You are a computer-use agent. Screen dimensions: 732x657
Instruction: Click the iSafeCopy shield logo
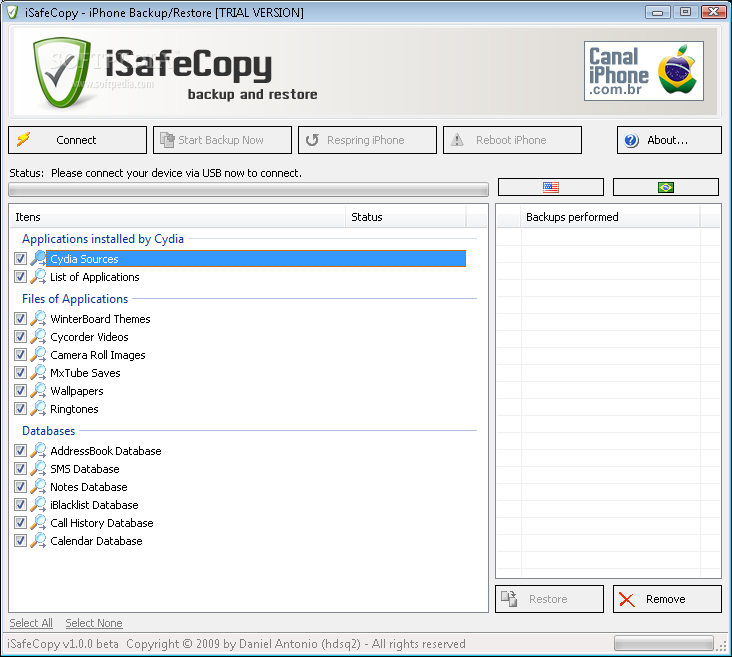(63, 71)
